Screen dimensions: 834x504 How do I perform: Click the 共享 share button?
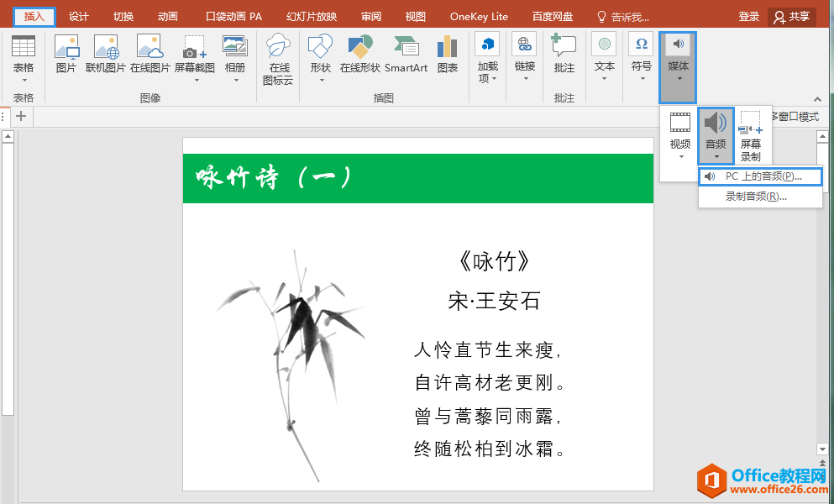click(x=791, y=15)
